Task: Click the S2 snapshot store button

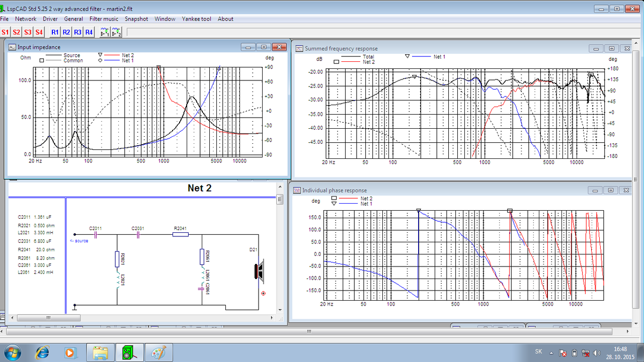Action: coord(17,32)
